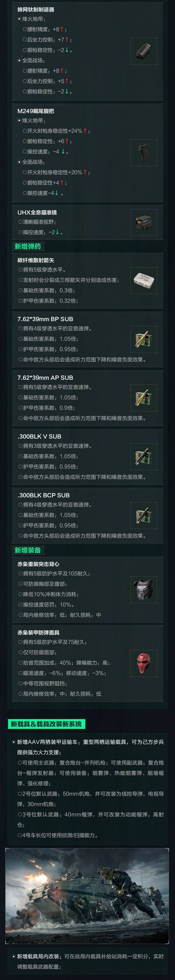Click the 7.62*39mm AP SUB ammo icon
This screenshot has height=980, width=175.
click(144, 398)
